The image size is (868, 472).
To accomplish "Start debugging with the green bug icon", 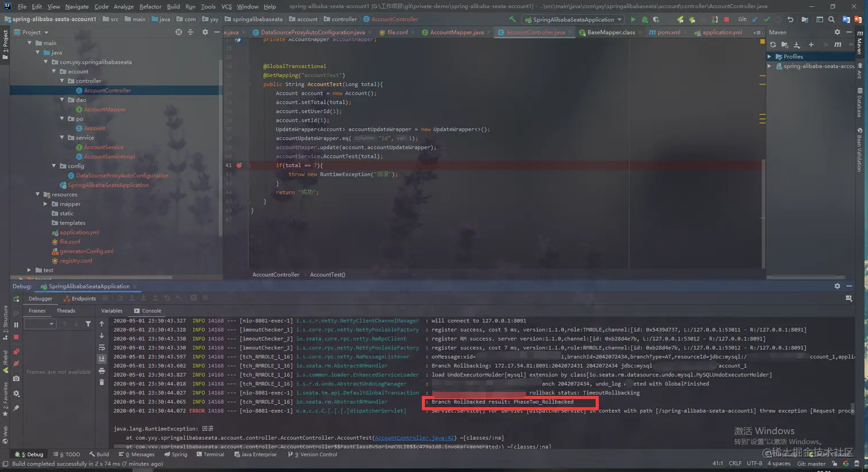I will tap(645, 20).
